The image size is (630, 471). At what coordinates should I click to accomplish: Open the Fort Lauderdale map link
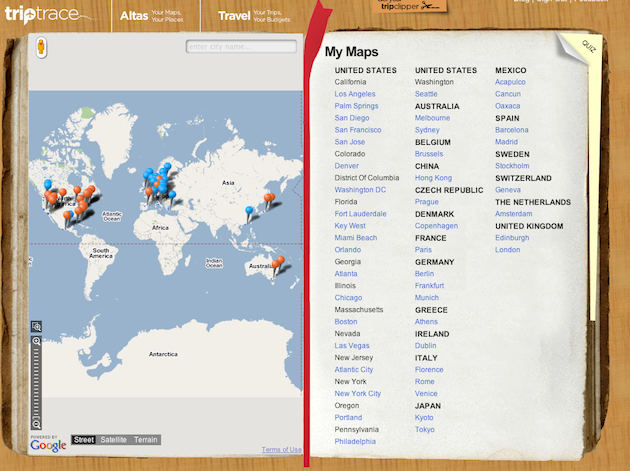(360, 214)
